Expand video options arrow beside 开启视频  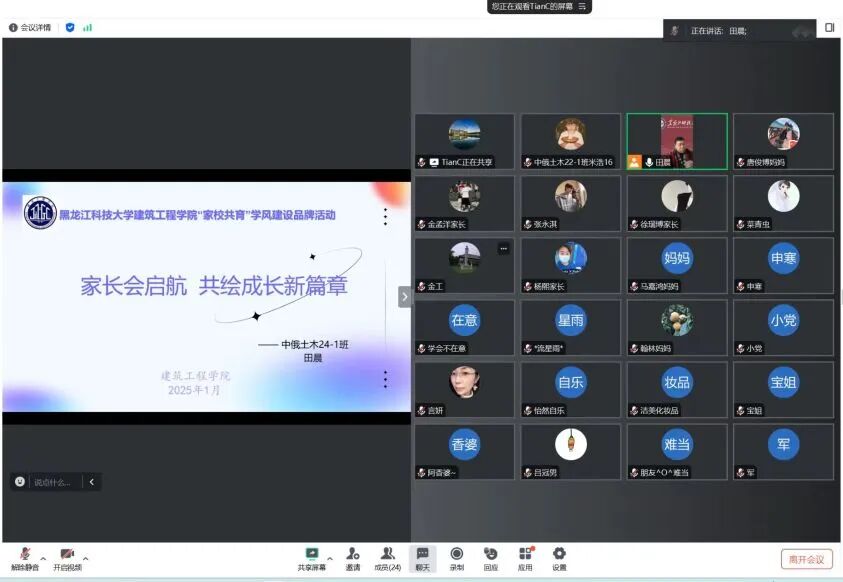pyautogui.click(x=86, y=558)
